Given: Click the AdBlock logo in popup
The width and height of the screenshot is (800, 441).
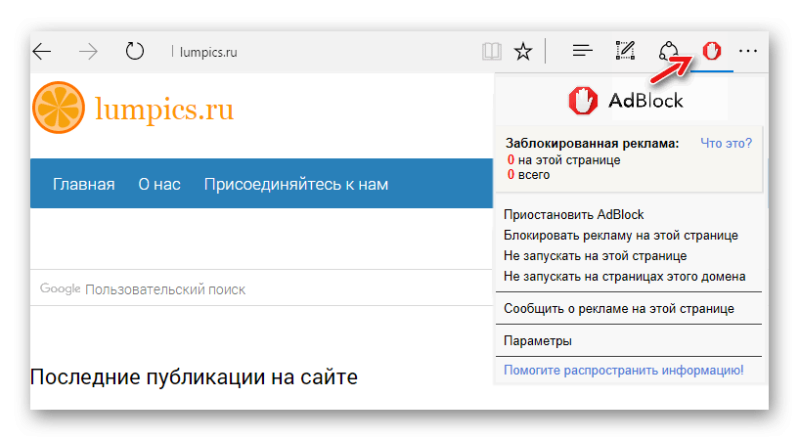Looking at the screenshot, I should [626, 101].
